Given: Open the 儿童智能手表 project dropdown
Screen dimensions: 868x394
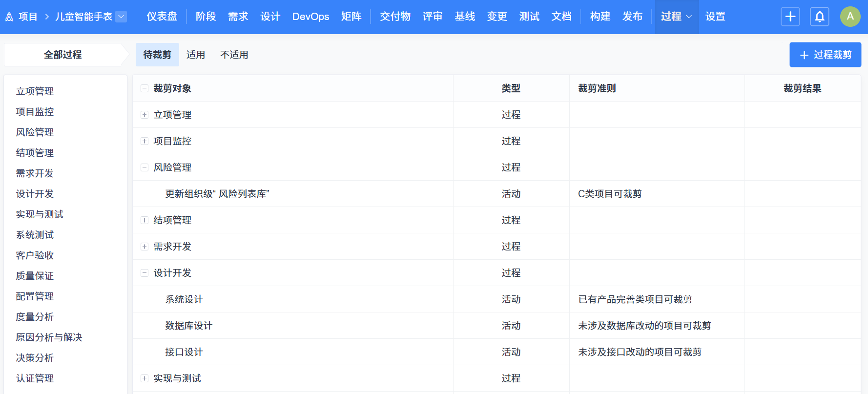Looking at the screenshot, I should click(122, 17).
